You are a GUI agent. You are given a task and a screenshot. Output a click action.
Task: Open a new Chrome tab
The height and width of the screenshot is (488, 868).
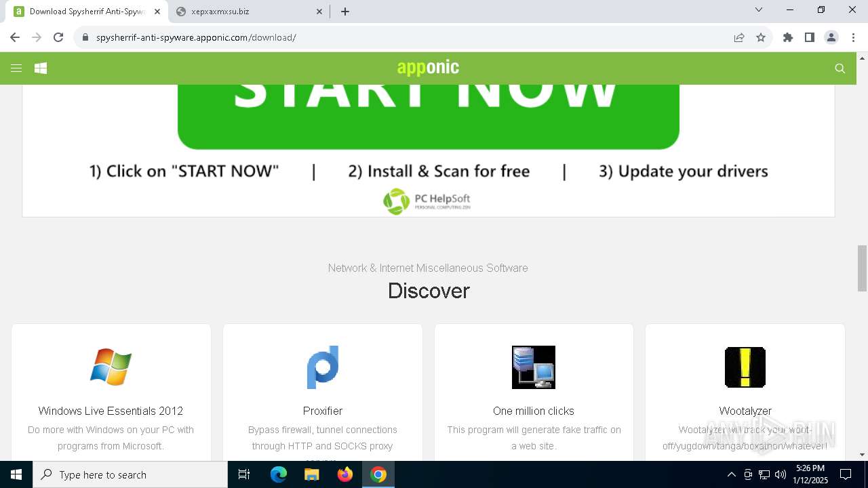click(345, 12)
